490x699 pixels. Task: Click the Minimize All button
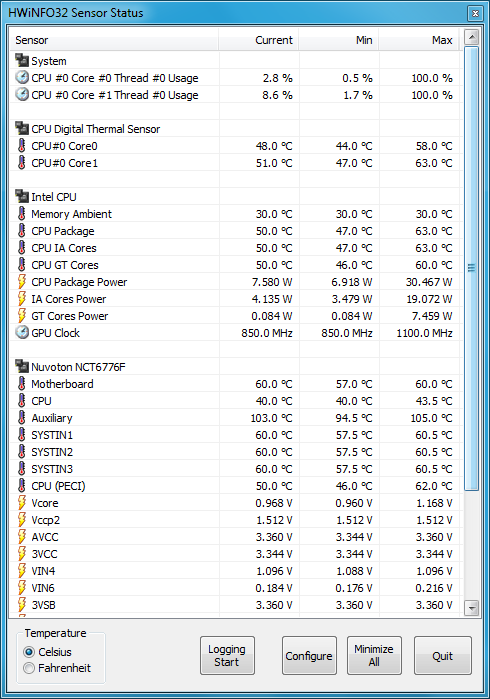[374, 655]
